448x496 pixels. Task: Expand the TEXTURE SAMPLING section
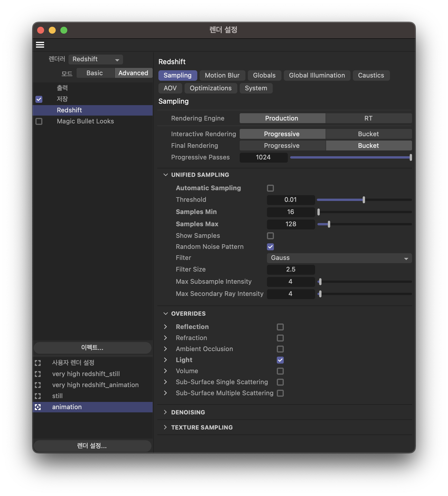[165, 427]
